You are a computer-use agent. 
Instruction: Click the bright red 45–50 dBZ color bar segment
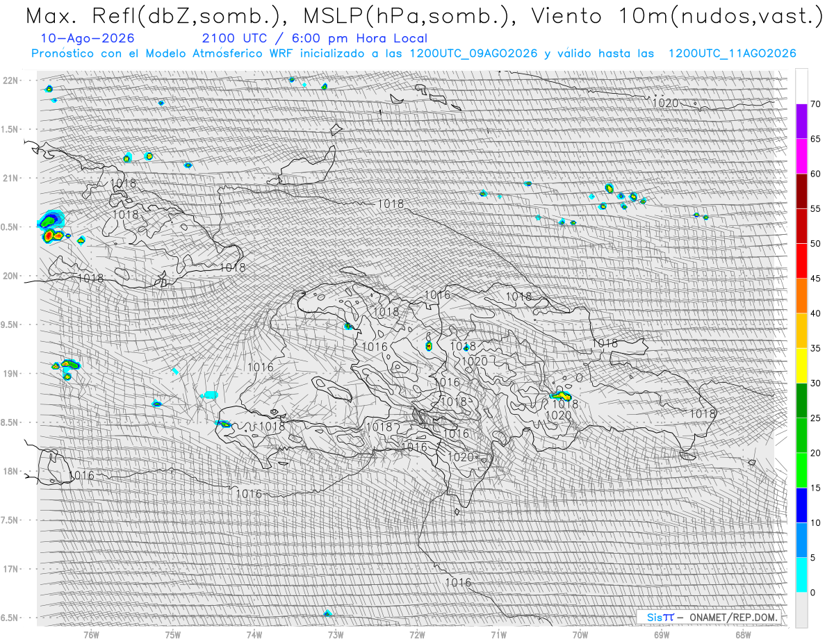click(801, 261)
